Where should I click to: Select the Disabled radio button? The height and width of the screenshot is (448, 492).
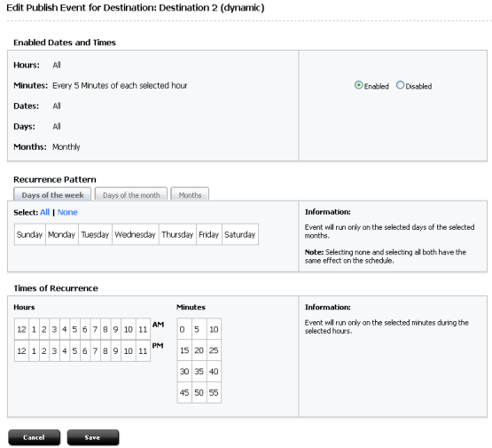tap(400, 85)
